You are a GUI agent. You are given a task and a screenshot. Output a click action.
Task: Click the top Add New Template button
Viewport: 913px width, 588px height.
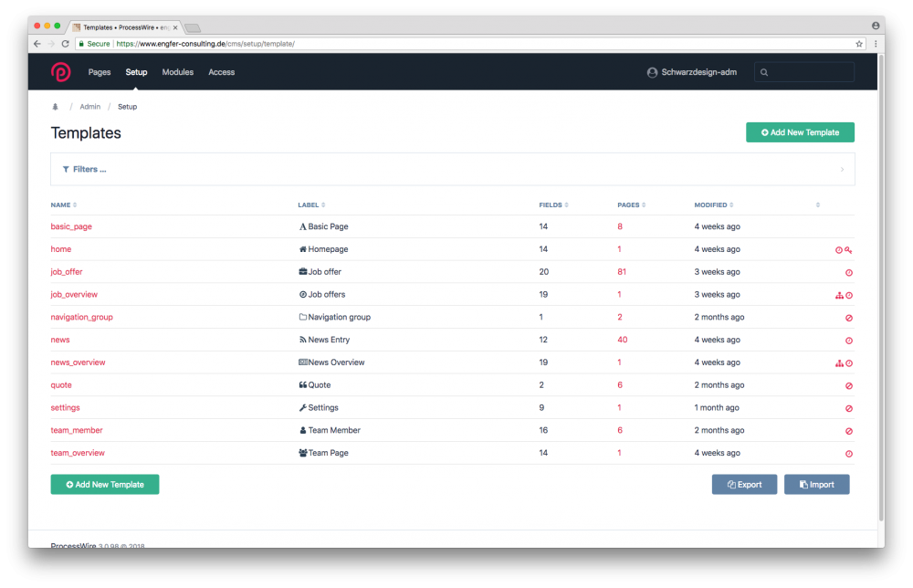click(x=800, y=132)
